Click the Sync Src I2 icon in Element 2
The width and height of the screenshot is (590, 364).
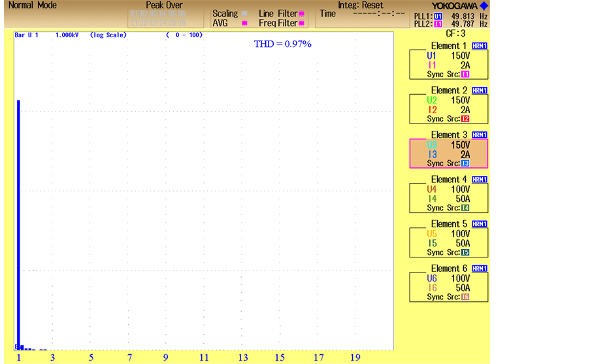tap(465, 119)
